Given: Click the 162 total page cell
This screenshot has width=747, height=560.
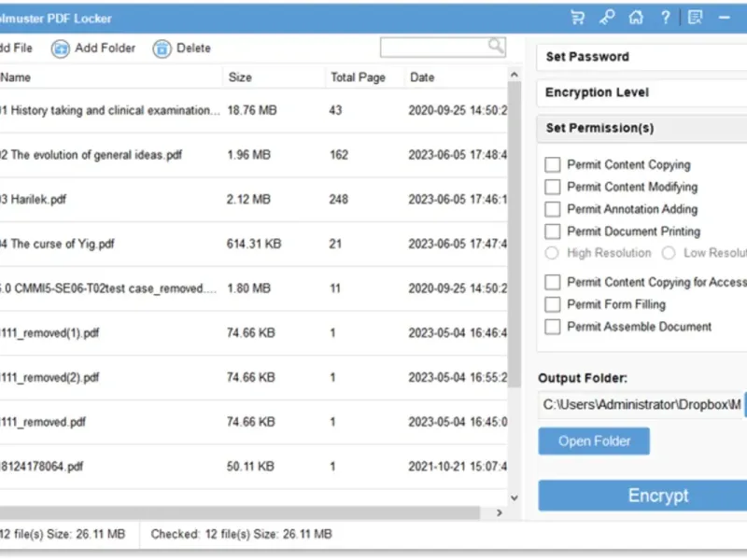Looking at the screenshot, I should [339, 155].
